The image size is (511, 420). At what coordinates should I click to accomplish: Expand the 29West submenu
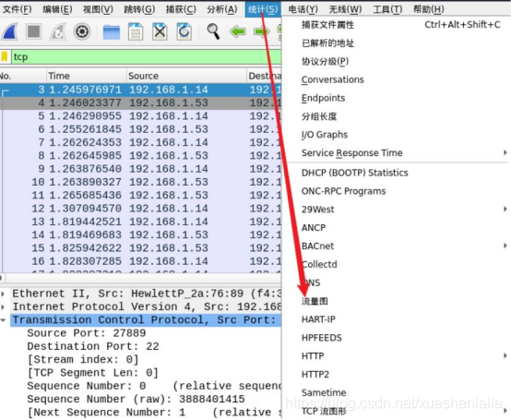coord(396,209)
